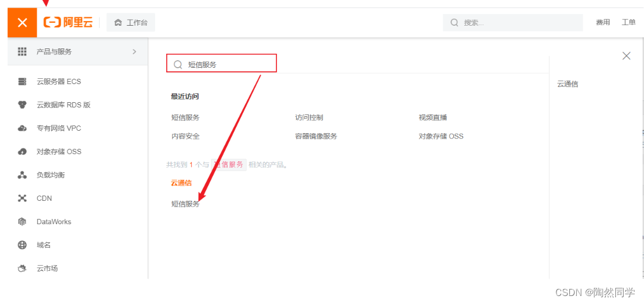Click the database icon for 云数据库 RDS 版
This screenshot has width=644, height=303.
coord(22,105)
